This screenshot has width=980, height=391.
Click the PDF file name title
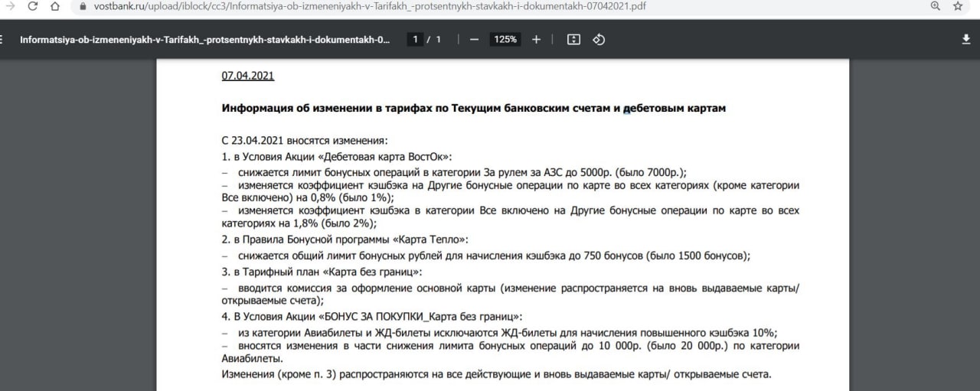(x=204, y=40)
